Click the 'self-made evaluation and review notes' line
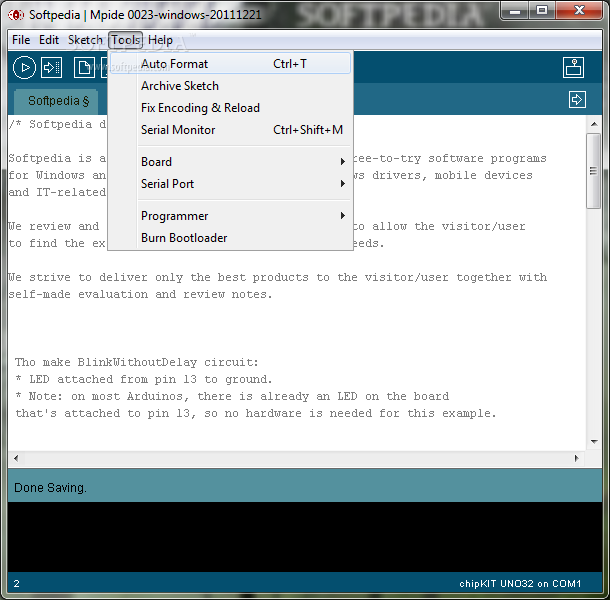The height and width of the screenshot is (600, 610). [140, 295]
